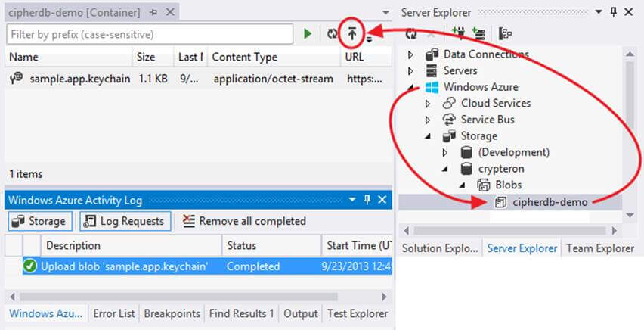
Task: Open the Server Explorer window options dropdown
Action: click(x=599, y=13)
